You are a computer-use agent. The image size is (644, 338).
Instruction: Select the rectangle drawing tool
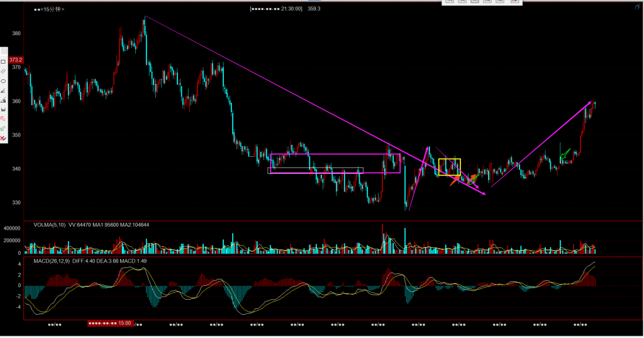(3, 62)
